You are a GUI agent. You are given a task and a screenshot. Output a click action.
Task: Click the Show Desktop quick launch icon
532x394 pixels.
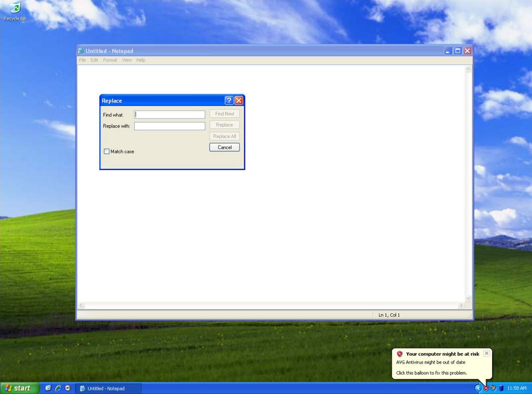coord(48,388)
